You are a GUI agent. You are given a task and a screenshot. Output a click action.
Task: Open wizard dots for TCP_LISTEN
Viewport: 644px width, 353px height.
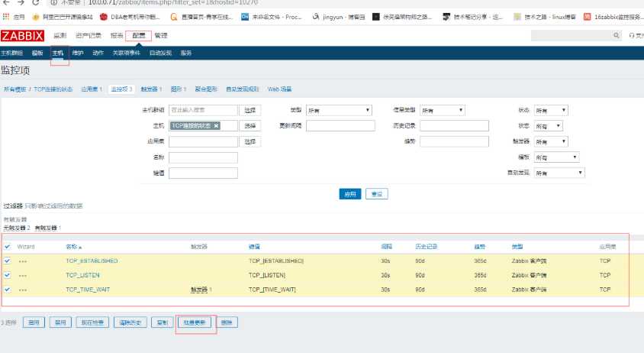pyautogui.click(x=23, y=275)
